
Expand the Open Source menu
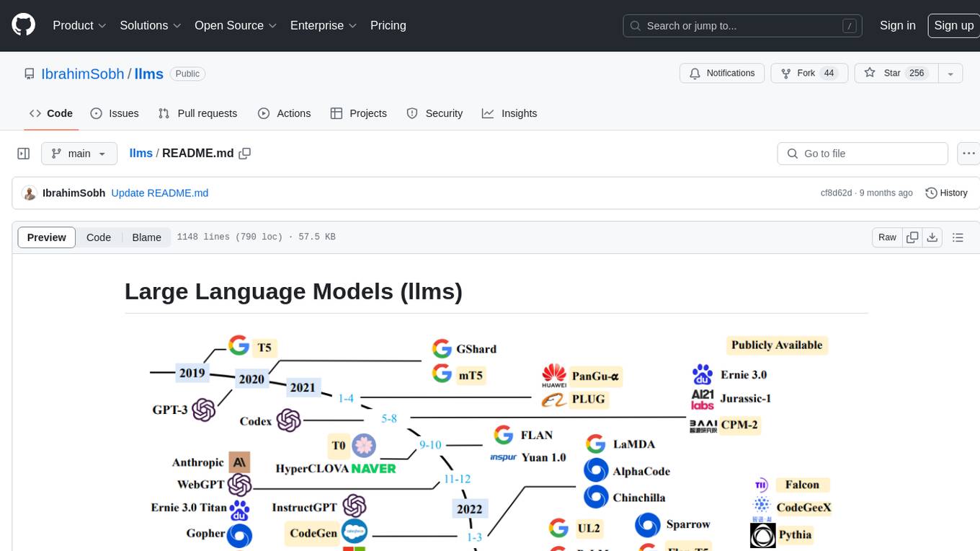pos(236,25)
